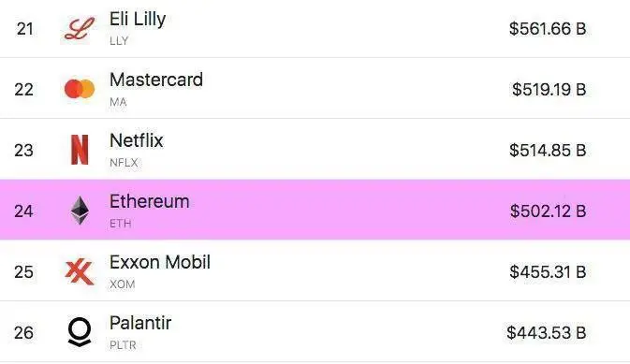Screen dimensions: 630x364
Task: Select the PLTR ticker symbol
Action: [x=123, y=345]
